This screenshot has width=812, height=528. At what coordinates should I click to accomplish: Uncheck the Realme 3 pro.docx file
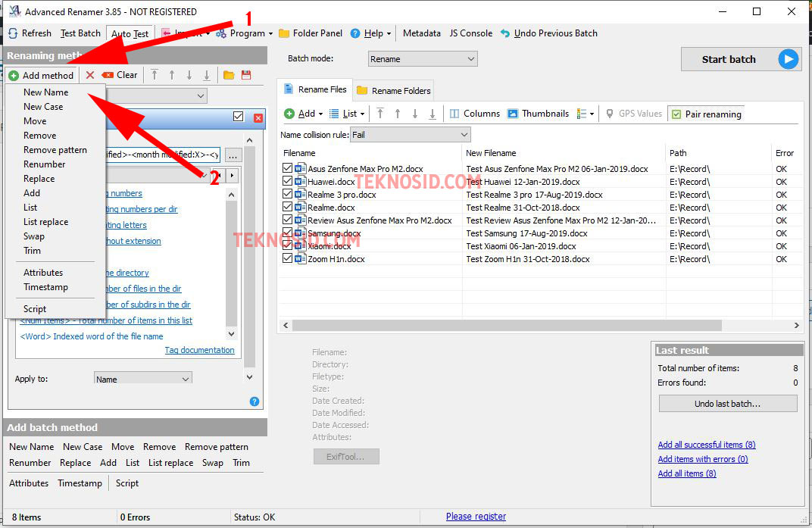(x=287, y=195)
